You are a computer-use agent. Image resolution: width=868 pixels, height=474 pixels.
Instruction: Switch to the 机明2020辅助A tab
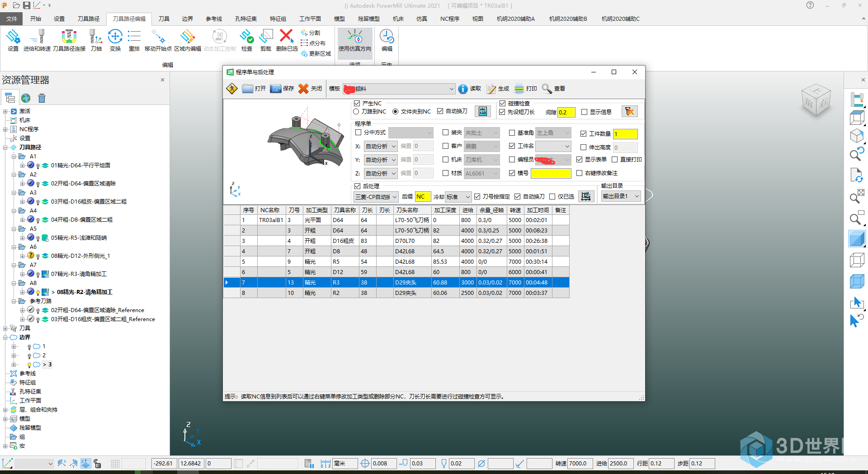[515, 19]
